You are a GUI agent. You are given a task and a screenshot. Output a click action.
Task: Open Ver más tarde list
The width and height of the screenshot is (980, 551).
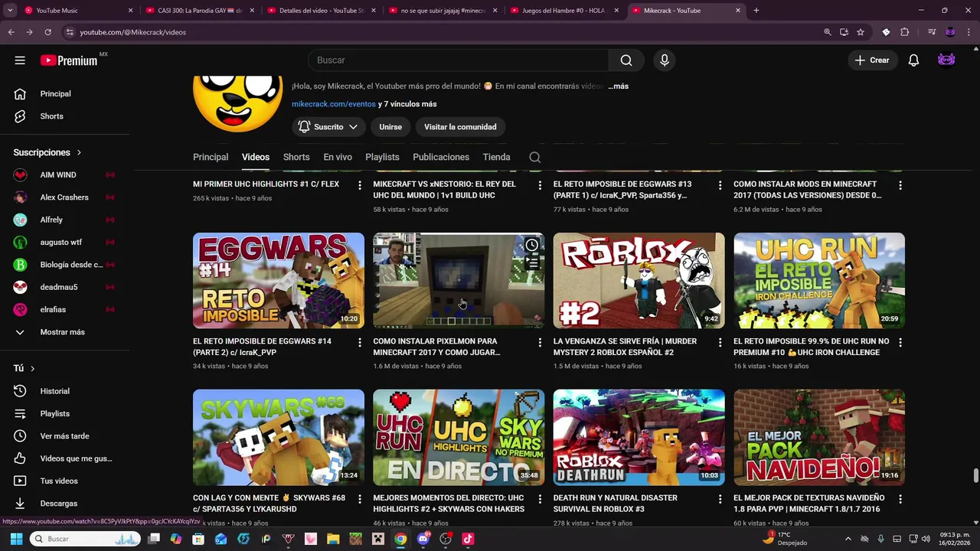(x=65, y=436)
